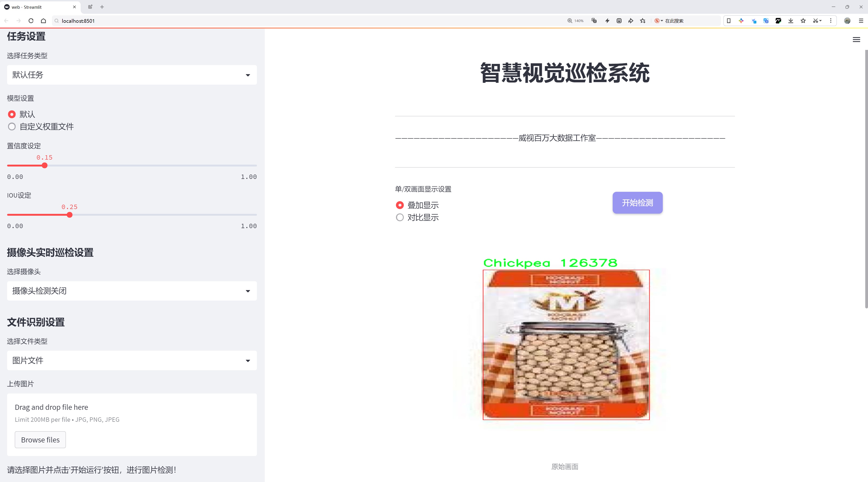The image size is (868, 482).
Task: Click the detected Chickpea image
Action: 566,345
